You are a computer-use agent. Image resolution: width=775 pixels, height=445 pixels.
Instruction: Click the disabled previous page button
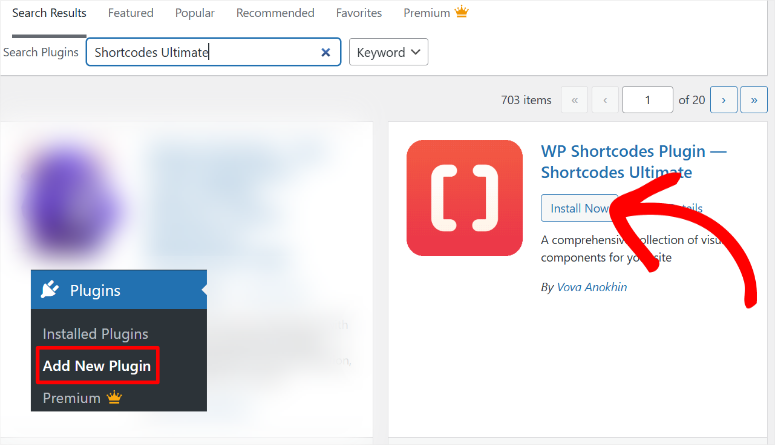point(605,100)
